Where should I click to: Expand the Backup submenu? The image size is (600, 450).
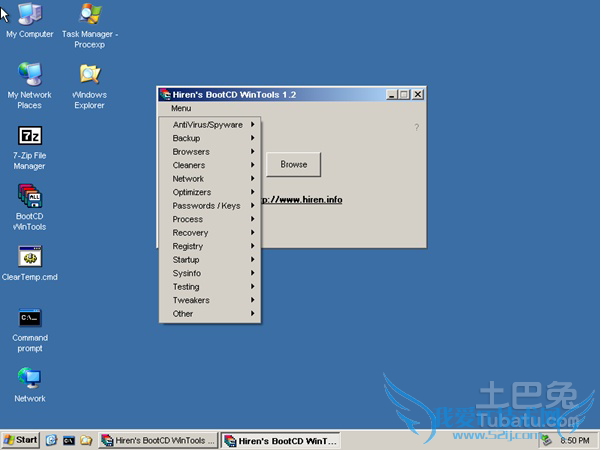pos(208,138)
